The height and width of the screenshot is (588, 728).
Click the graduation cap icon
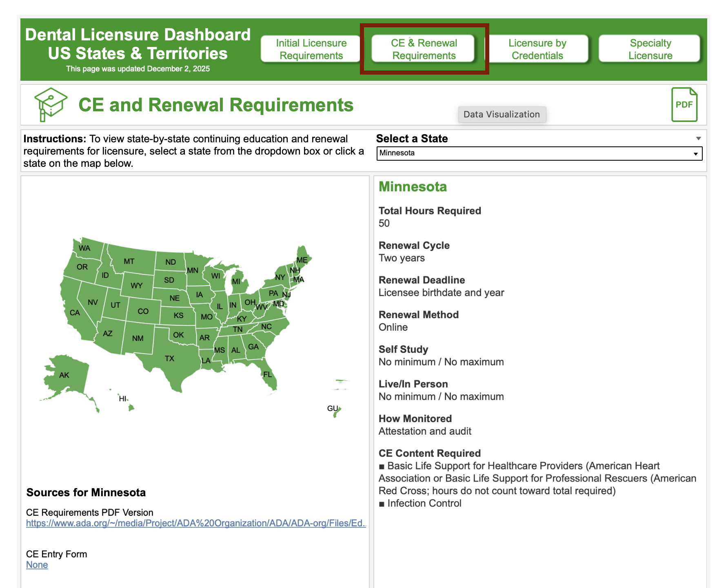tap(51, 104)
